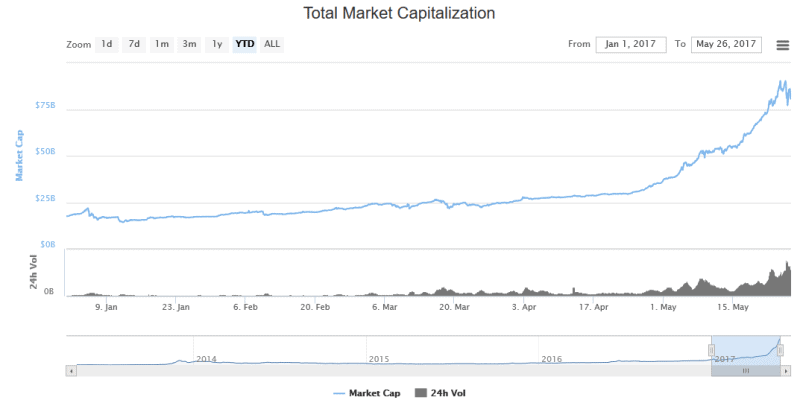800x400 pixels.
Task: Switch zoom to 1y
Action: (x=216, y=44)
